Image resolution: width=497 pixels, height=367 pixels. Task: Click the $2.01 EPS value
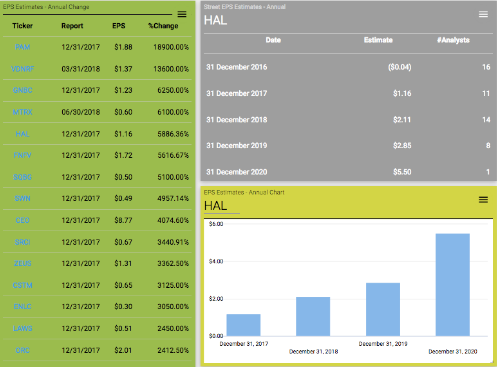tap(123, 350)
